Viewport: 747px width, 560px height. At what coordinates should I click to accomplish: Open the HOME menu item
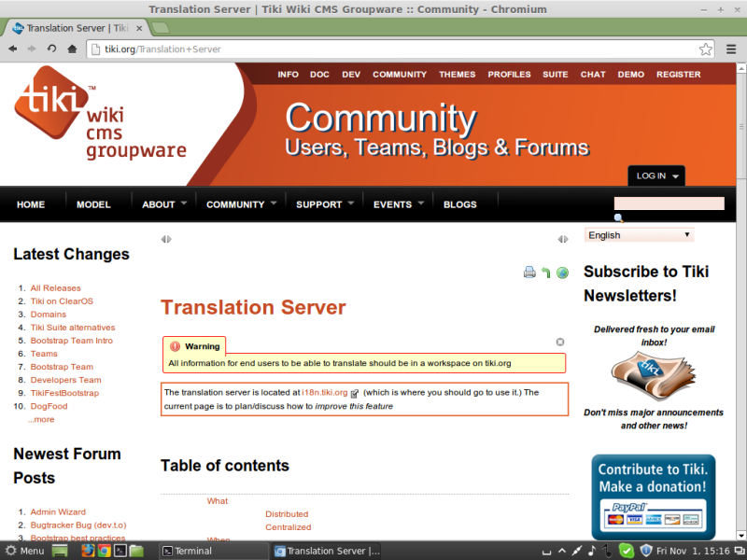point(31,204)
